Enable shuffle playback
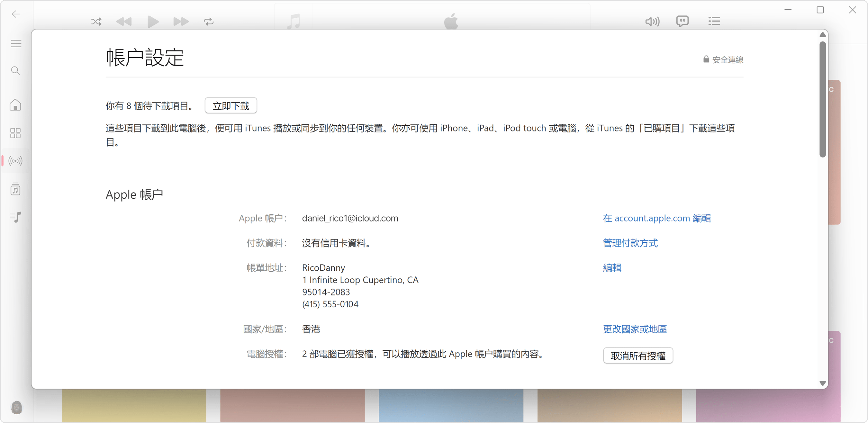The width and height of the screenshot is (868, 423). pos(96,22)
